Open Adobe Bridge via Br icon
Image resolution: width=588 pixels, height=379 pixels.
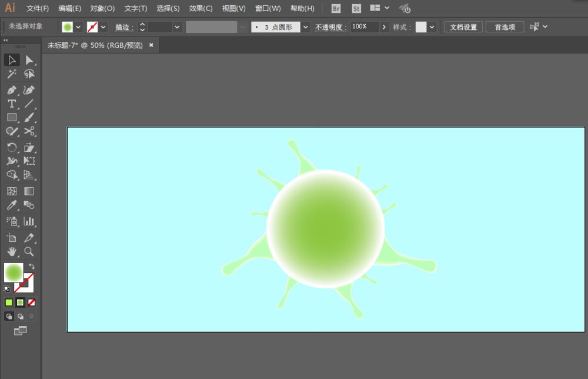(x=336, y=9)
